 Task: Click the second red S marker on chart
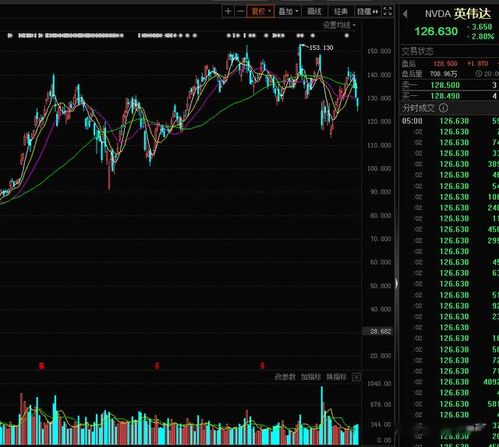click(157, 366)
